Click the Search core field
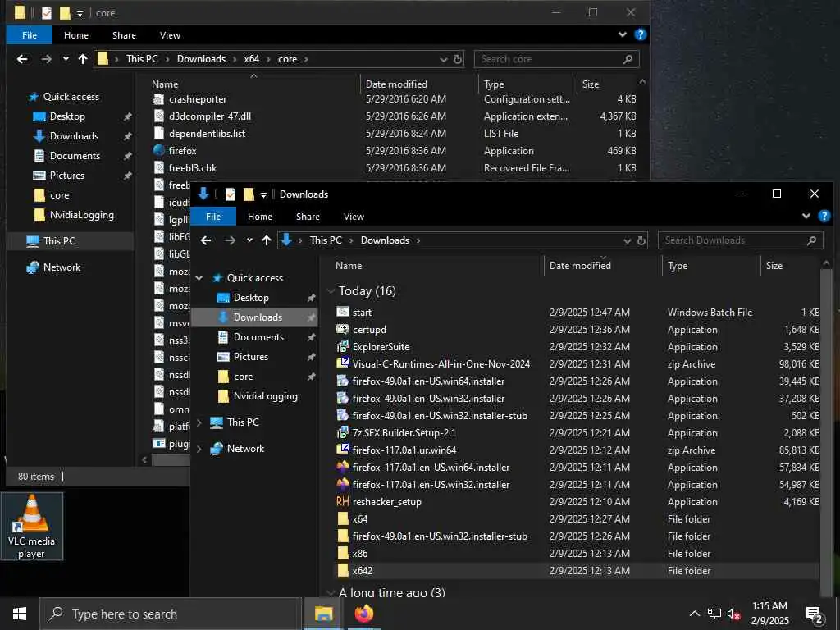Screen dimensions: 840x630 tap(556, 59)
